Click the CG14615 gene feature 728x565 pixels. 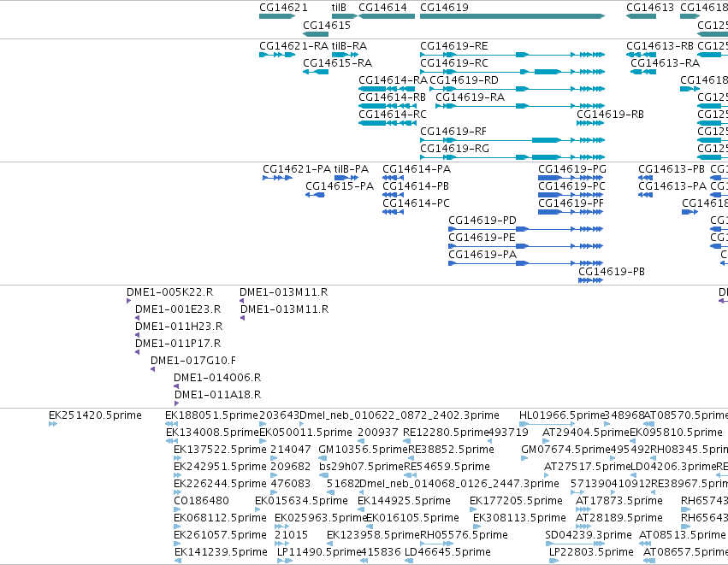[x=316, y=34]
